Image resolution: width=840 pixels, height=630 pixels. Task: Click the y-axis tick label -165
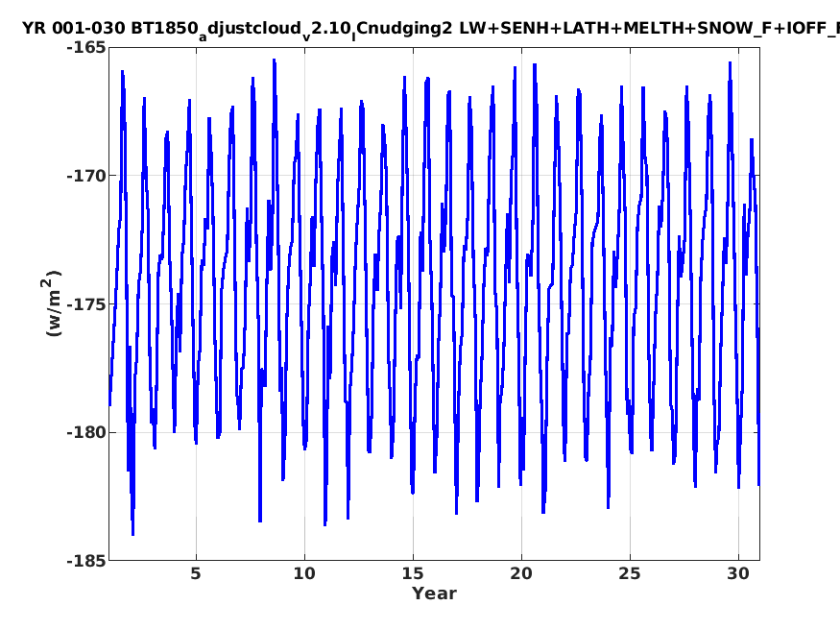point(86,48)
